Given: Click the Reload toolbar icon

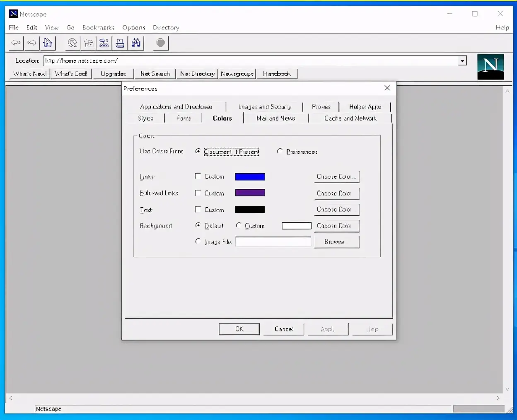Looking at the screenshot, I should 72,43.
